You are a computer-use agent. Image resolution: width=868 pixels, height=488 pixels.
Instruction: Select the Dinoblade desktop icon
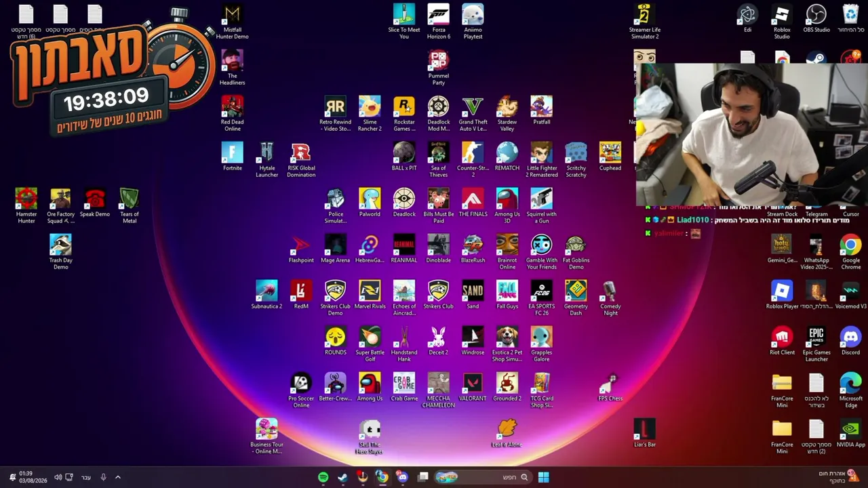coord(439,249)
